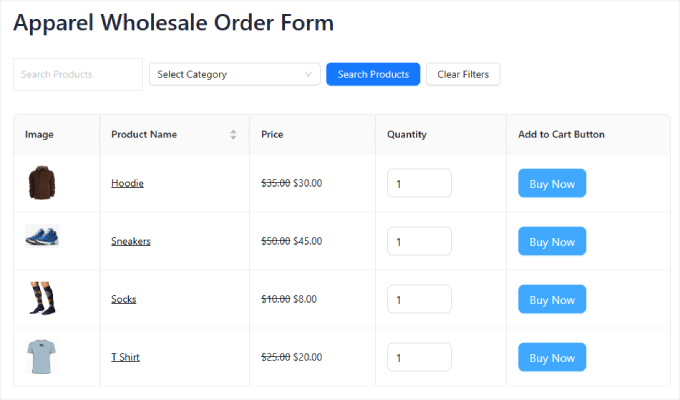Buy Now for the Sneakers

pos(552,242)
